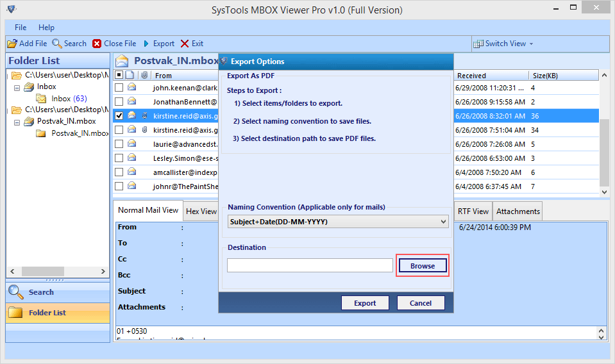
Task: Open the Naming Convention dropdown
Action: [x=338, y=222]
